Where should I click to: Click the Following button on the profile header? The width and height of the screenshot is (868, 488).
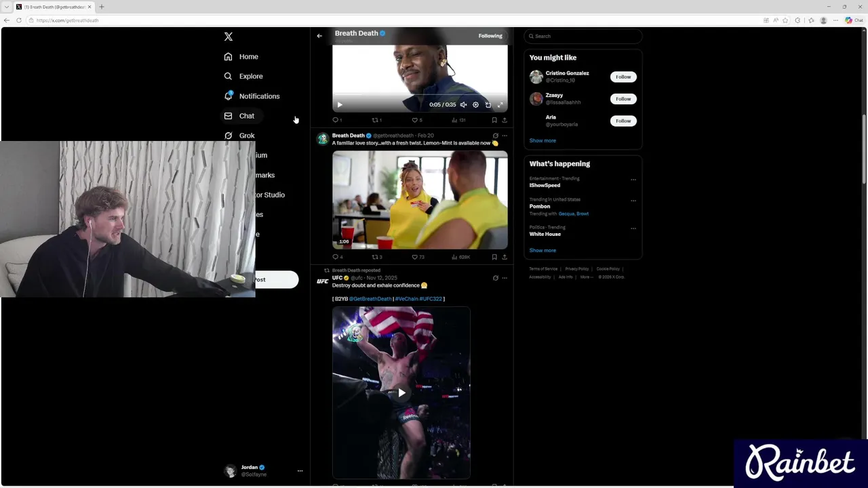[490, 36]
